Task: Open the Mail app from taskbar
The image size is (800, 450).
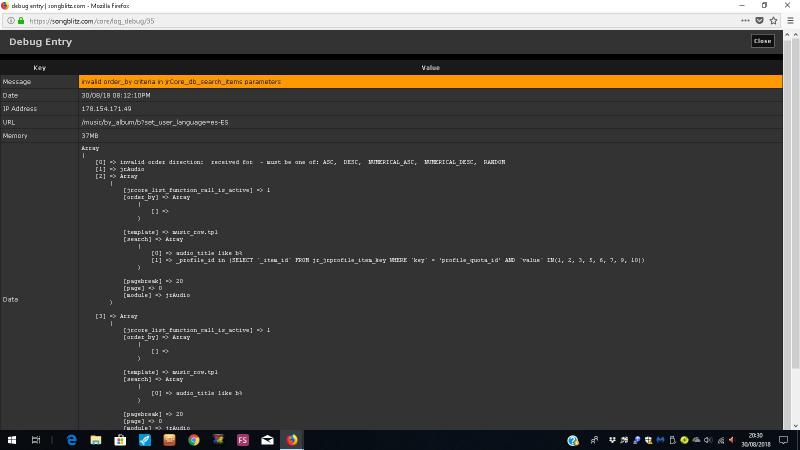Action: (267, 440)
